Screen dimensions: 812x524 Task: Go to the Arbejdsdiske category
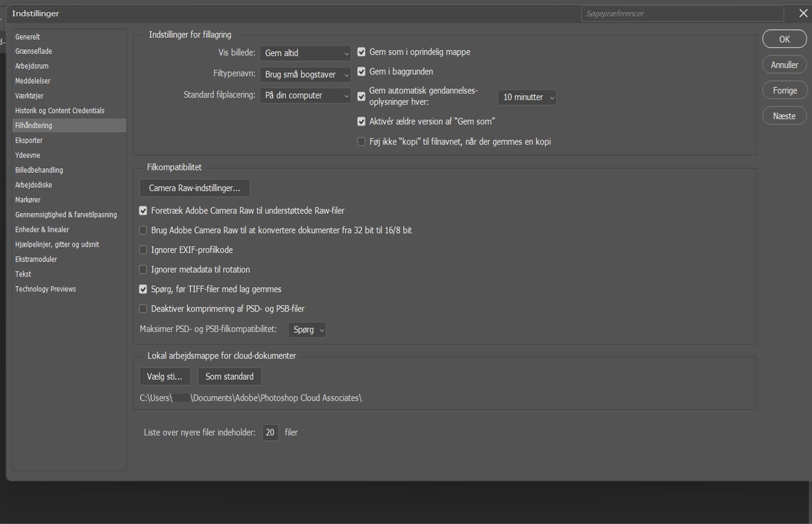click(69, 185)
